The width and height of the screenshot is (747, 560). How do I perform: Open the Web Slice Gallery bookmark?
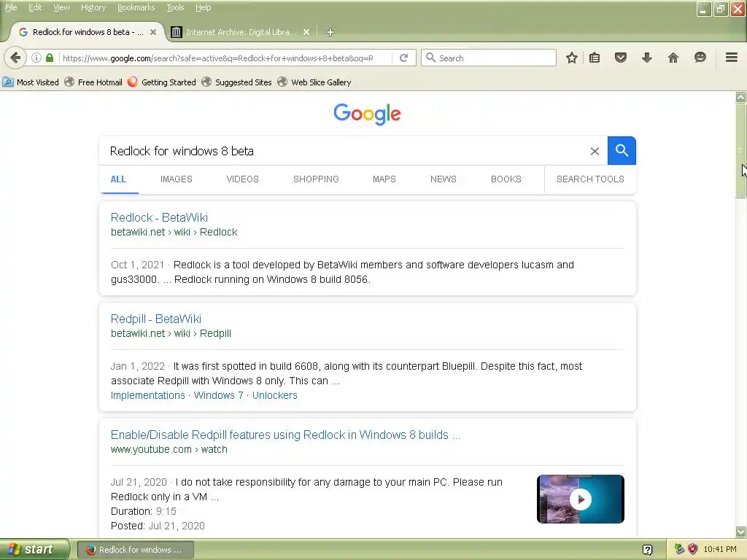(314, 82)
